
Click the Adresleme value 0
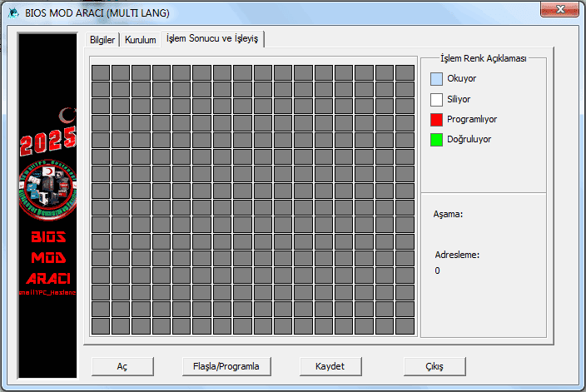(x=438, y=270)
